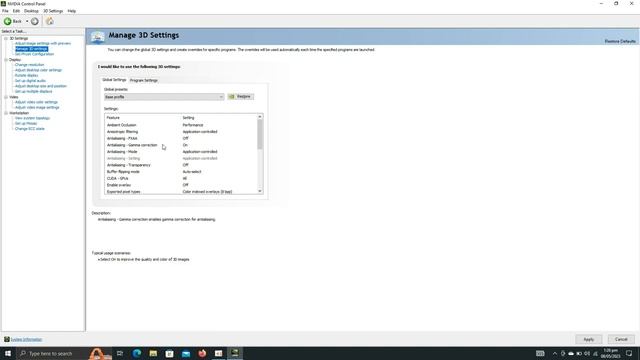
Task: Collapse the 3D Settings tree node
Action: 6,38
